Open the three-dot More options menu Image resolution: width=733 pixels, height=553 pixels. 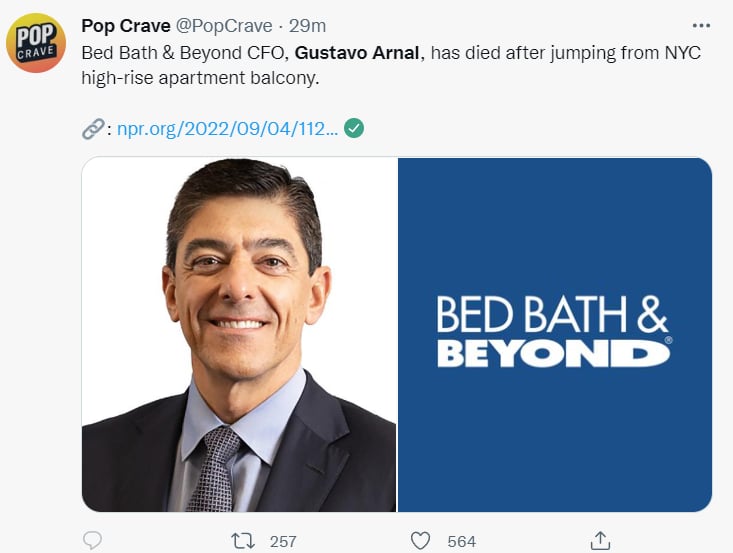(x=701, y=26)
